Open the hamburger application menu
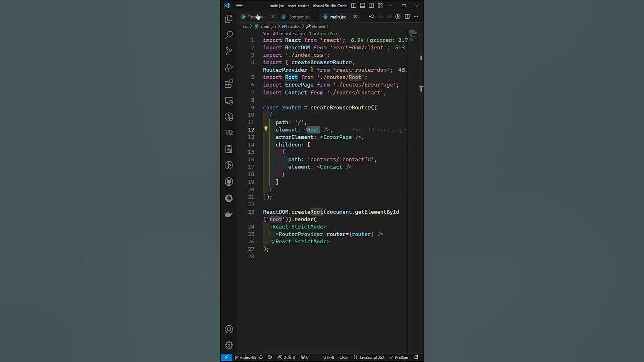 click(x=239, y=6)
